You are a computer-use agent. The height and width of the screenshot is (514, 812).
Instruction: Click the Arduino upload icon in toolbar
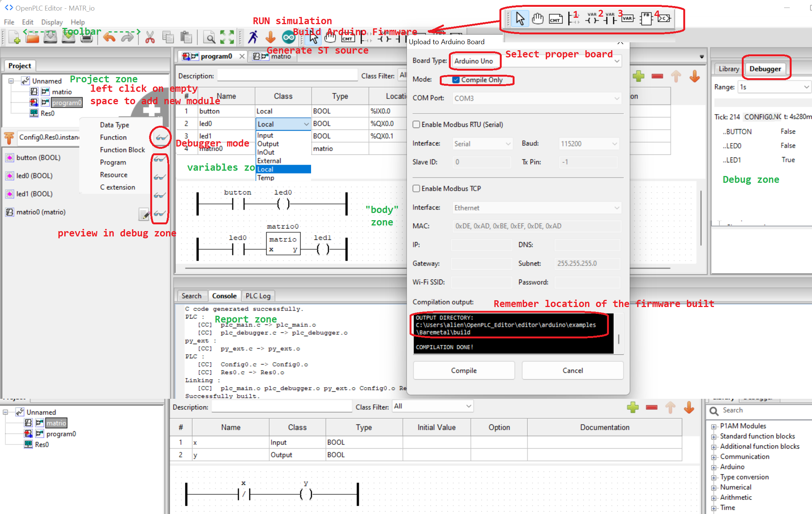tap(288, 37)
